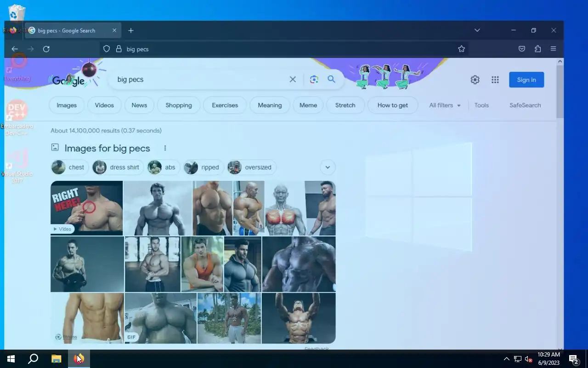Open the RIGHT HERE video thumbnail
The height and width of the screenshot is (368, 588).
pos(86,208)
